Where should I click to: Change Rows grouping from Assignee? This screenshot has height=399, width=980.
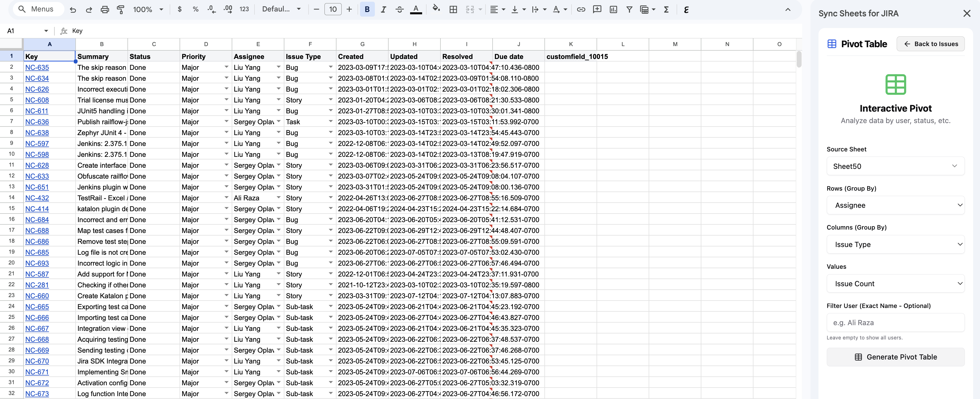[895, 205]
